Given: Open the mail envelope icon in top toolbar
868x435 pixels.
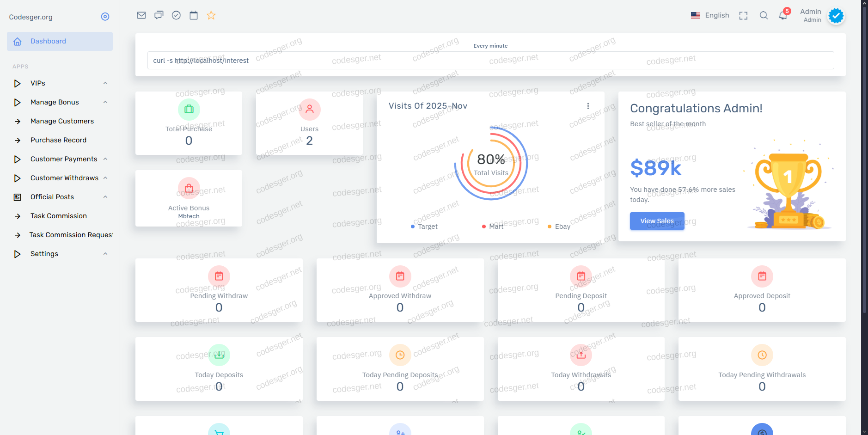Looking at the screenshot, I should tap(141, 15).
